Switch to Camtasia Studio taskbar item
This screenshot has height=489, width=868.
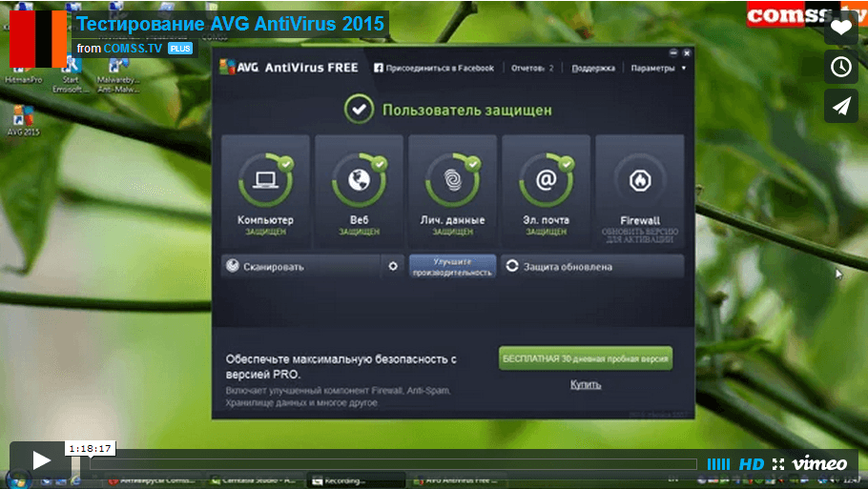tap(254, 480)
